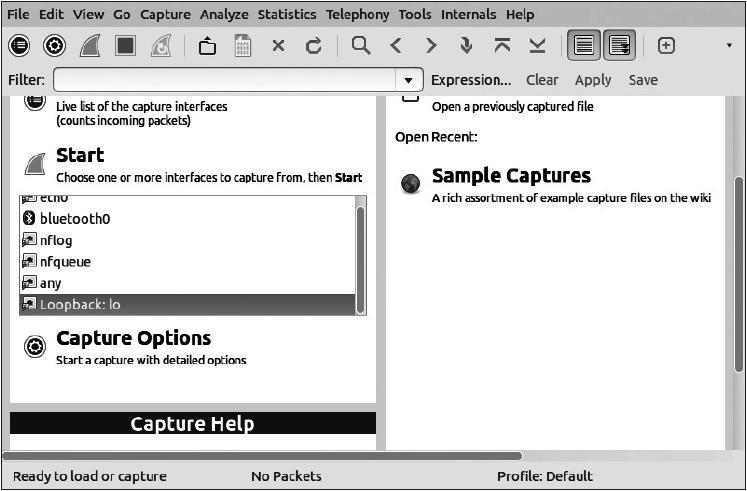Open the filter history dropdown arrow
747x491 pixels.
(x=408, y=80)
